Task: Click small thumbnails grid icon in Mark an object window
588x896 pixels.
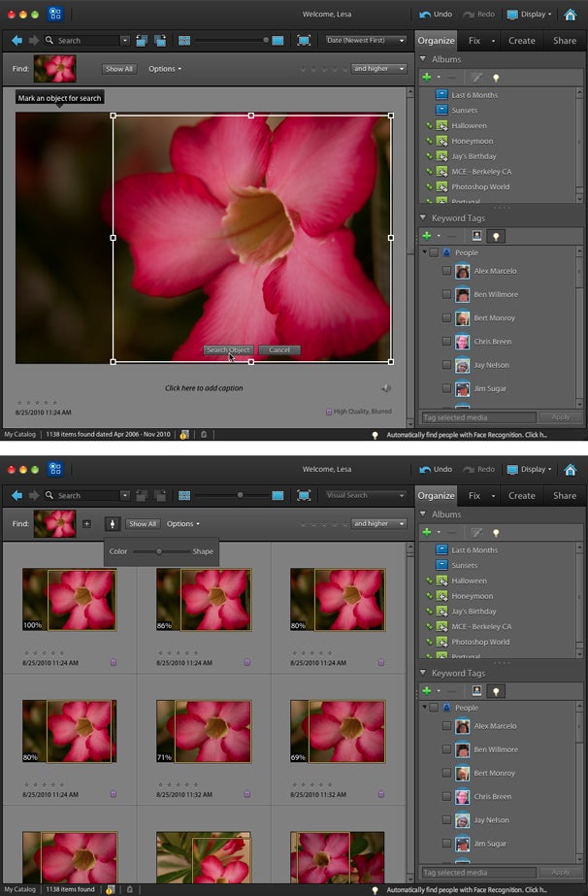Action: coord(184,41)
